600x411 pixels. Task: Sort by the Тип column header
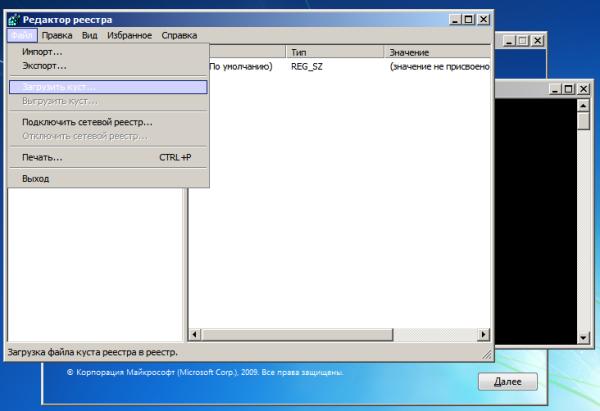click(x=335, y=51)
